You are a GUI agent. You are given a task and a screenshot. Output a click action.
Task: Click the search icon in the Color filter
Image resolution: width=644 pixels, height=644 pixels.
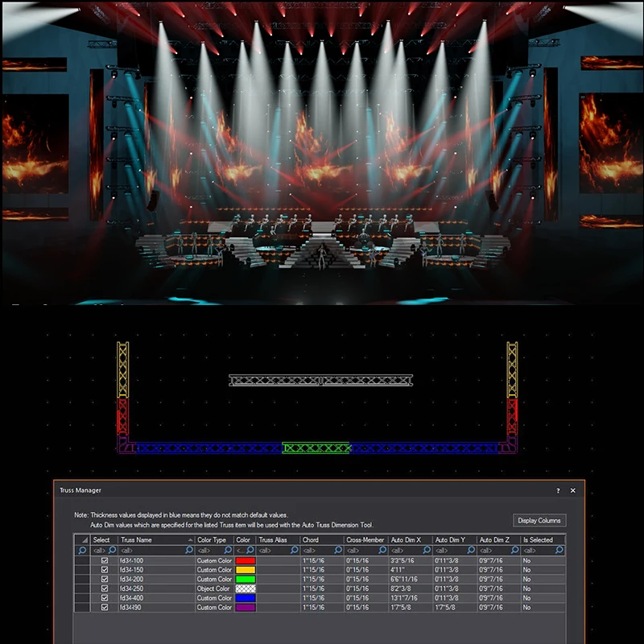tap(250, 550)
